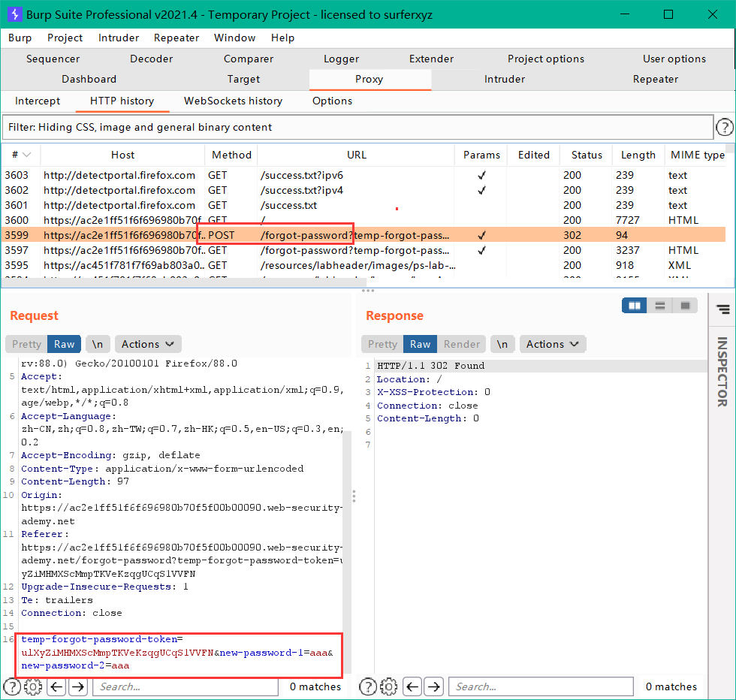Go to previous match in Request search
This screenshot has height=700, width=736.
tap(57, 686)
